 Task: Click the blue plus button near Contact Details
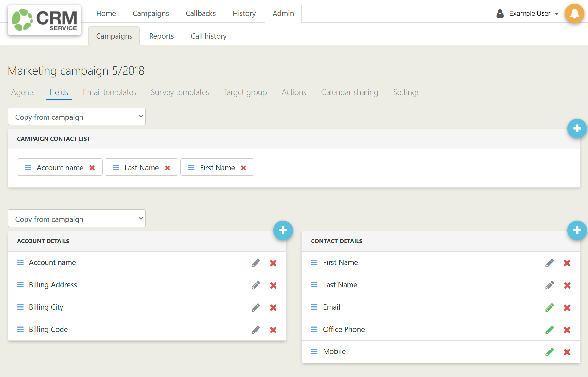click(577, 230)
